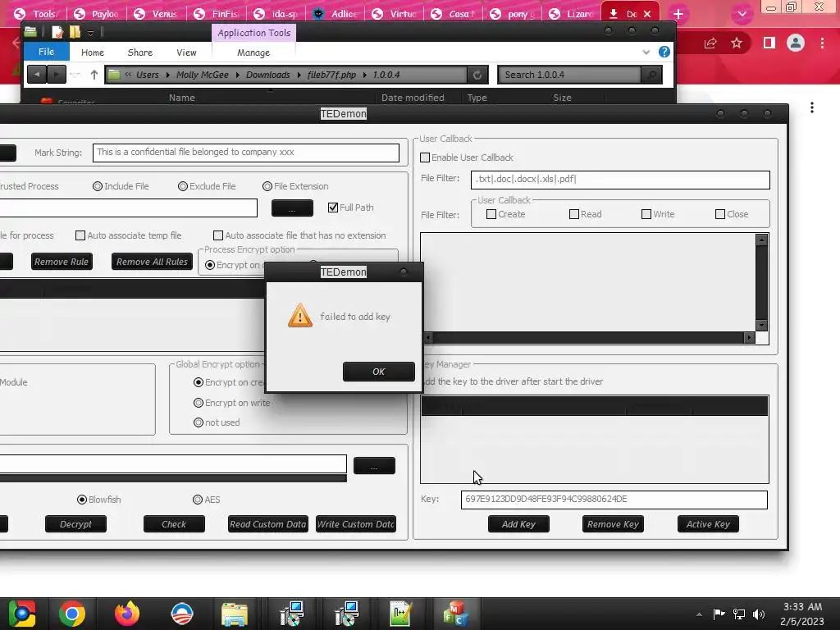Viewport: 840px width, 630px height.
Task: Open File Explorer from the taskbar
Action: click(235, 614)
